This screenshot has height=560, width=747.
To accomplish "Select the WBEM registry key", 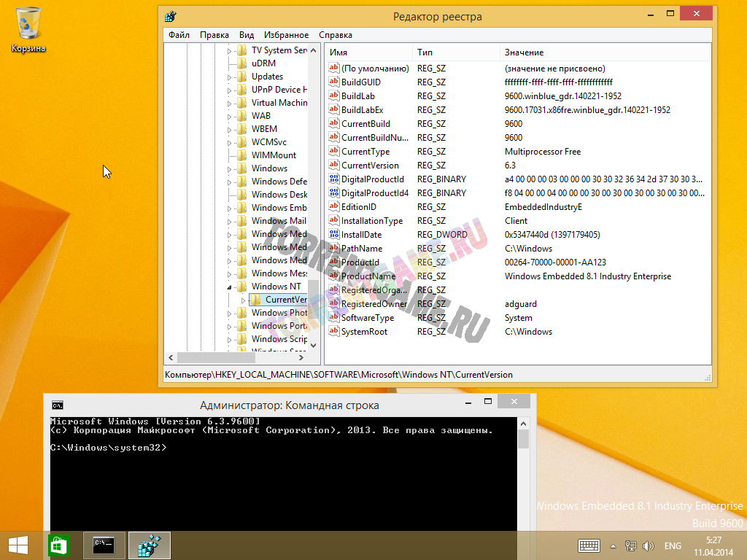I will 264,129.
